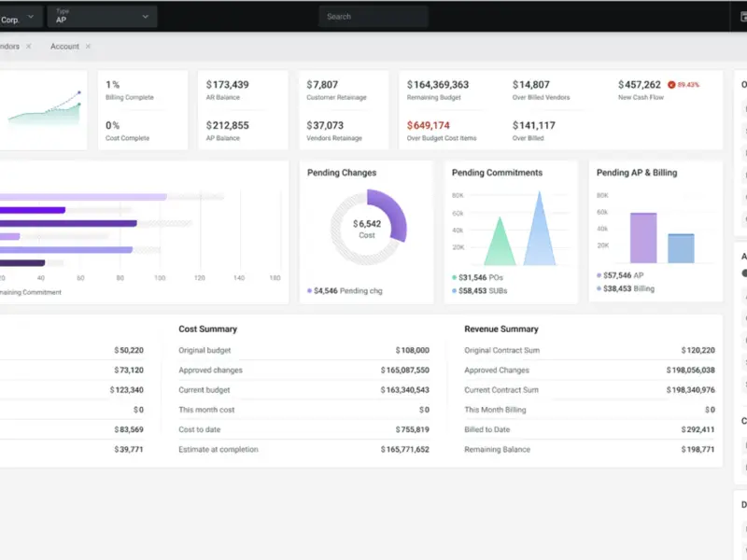Viewport: 747px width, 560px height.
Task: Toggle the $57,546 AP legend item
Action: [620, 275]
